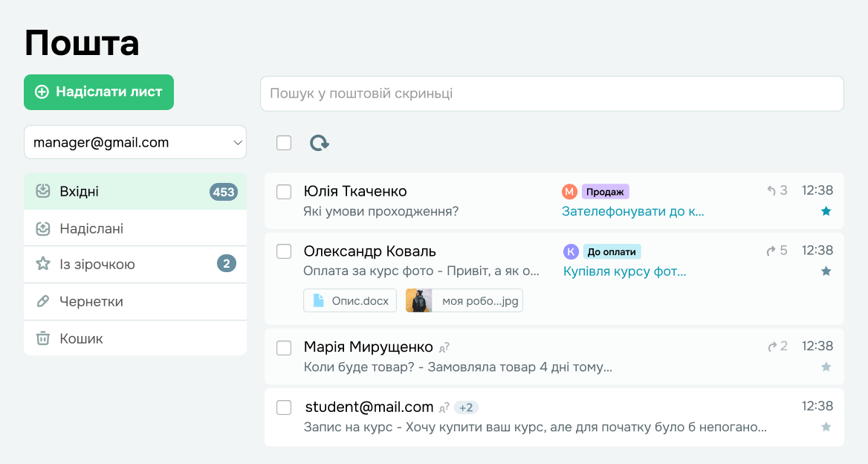Check the Марія Мирущенко email checkbox
The height and width of the screenshot is (464, 868).
tap(284, 348)
